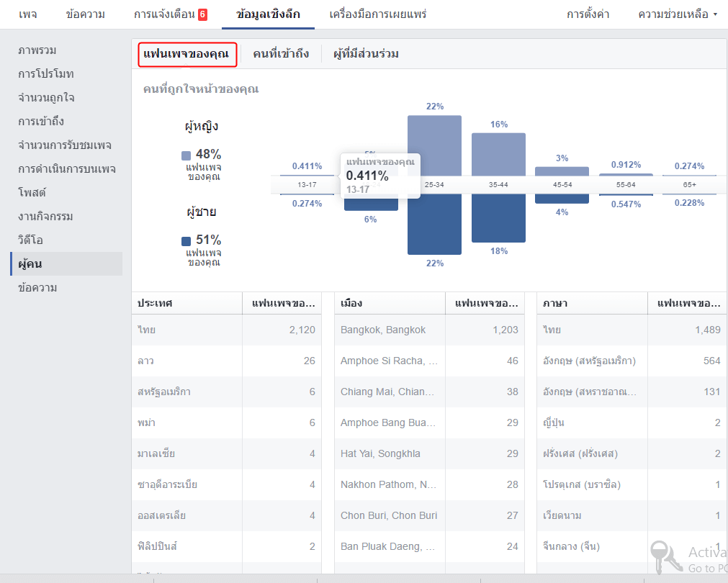Click the ออสเตรเลีย country row

[227, 515]
